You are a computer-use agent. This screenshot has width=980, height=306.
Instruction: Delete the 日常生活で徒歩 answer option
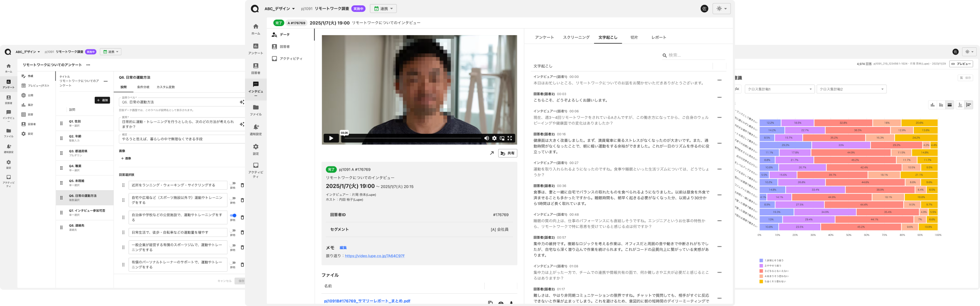pyautogui.click(x=242, y=233)
